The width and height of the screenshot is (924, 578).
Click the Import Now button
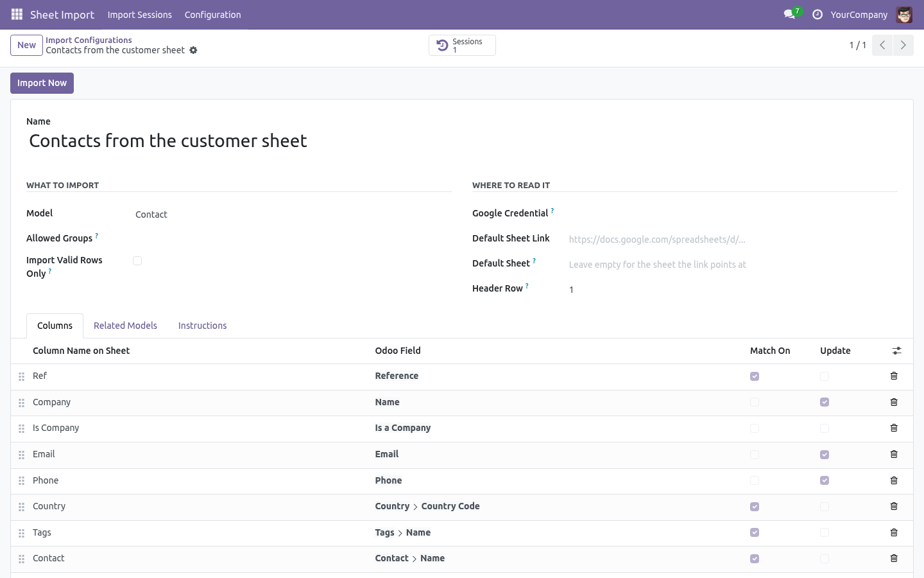[x=42, y=83]
